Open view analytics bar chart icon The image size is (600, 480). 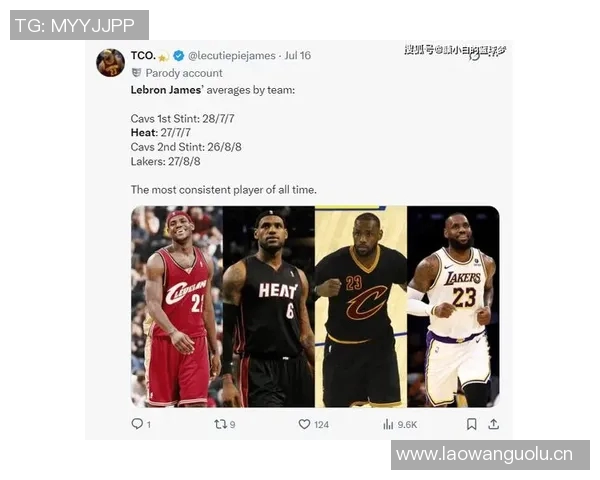[388, 424]
